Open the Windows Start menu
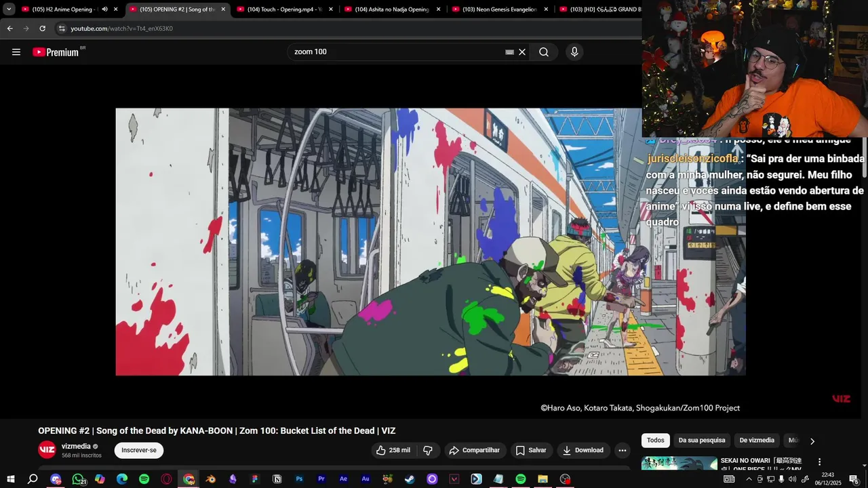Viewport: 868px width, 488px height. (x=10, y=479)
